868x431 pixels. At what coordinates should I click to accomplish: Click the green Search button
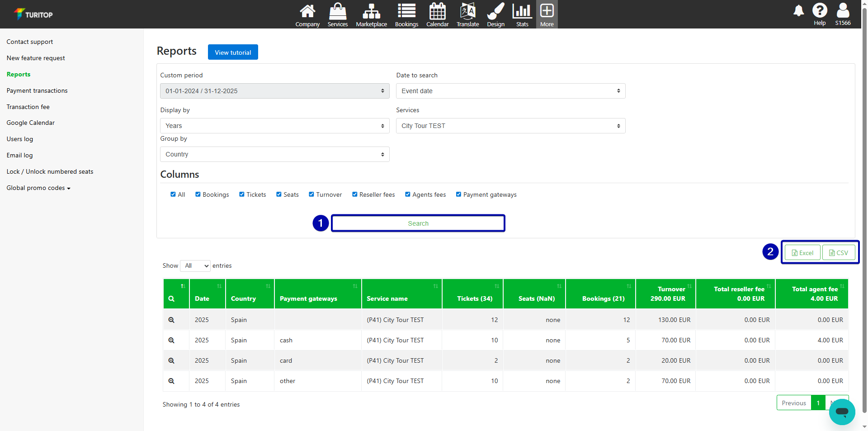tap(418, 223)
